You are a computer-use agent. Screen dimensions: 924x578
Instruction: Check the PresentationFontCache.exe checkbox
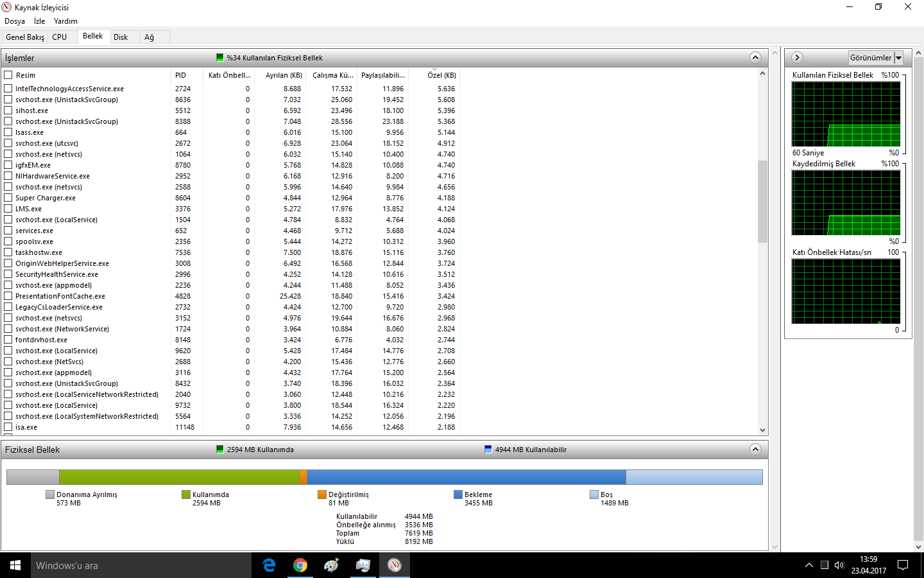(x=8, y=296)
